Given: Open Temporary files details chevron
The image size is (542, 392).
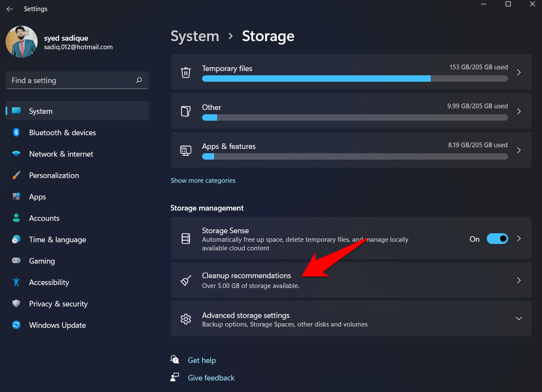Looking at the screenshot, I should [518, 72].
